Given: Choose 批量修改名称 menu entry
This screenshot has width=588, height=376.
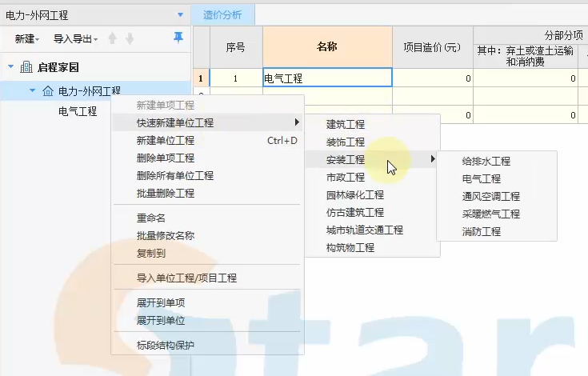Looking at the screenshot, I should coord(208,236).
